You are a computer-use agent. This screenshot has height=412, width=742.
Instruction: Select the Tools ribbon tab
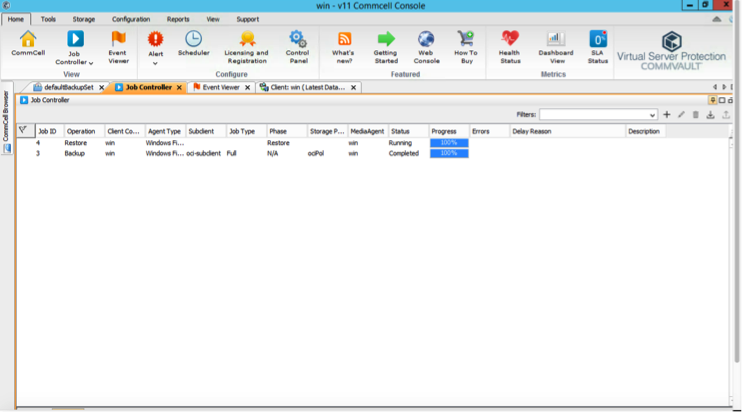[48, 19]
